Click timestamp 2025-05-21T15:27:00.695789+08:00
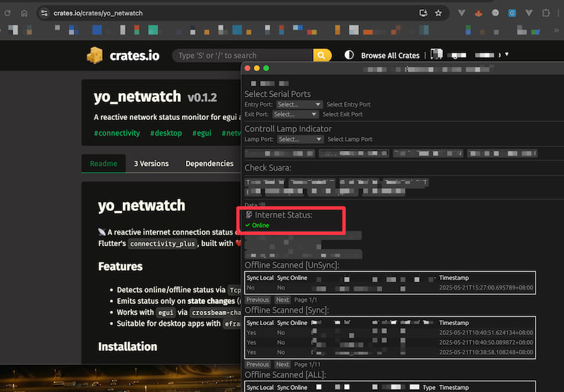This screenshot has width=564, height=392. pos(486,288)
